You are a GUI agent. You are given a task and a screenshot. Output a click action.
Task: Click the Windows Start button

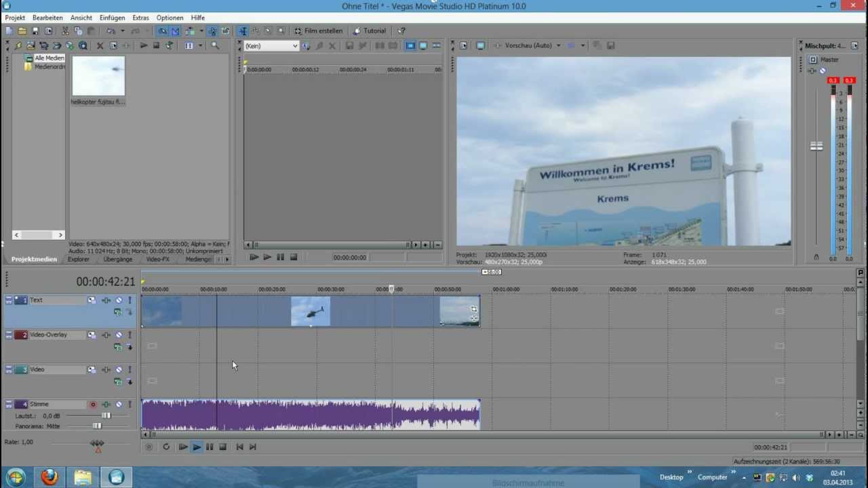15,477
